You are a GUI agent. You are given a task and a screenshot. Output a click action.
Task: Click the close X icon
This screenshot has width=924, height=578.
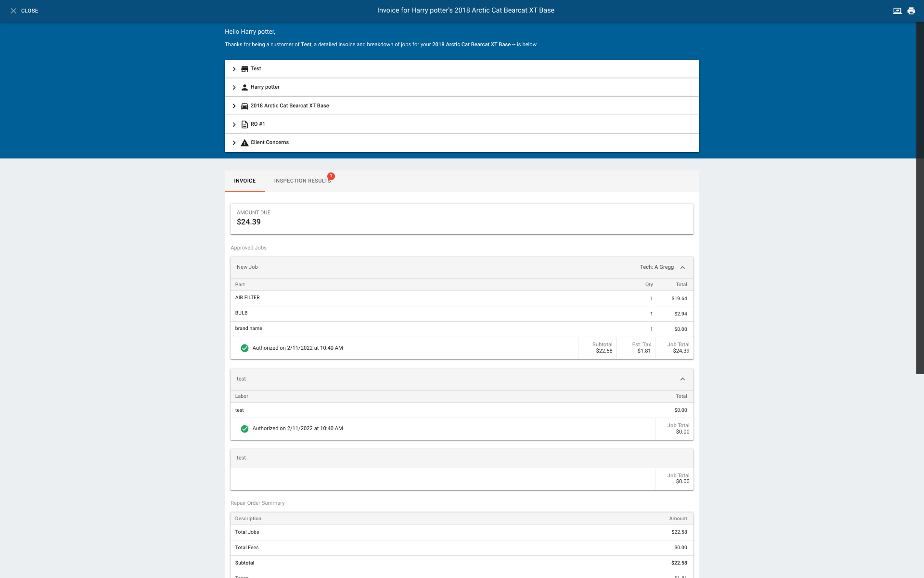coord(14,11)
